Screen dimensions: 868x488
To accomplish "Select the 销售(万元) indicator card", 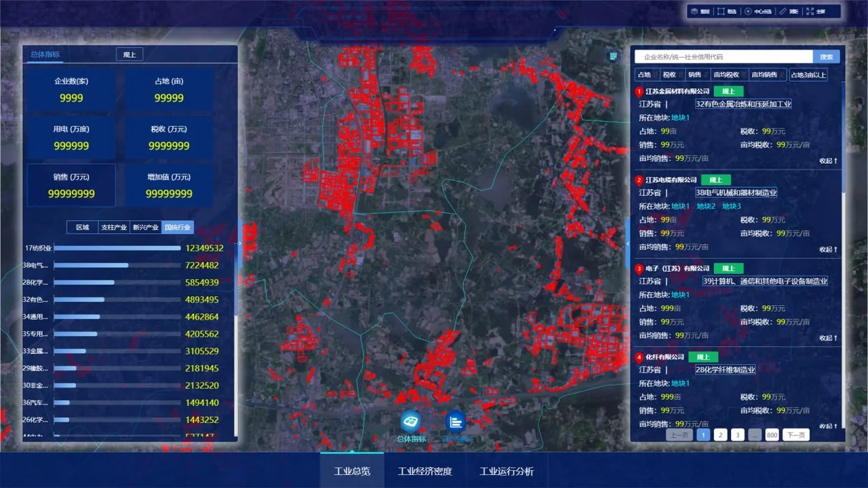I will coord(71,185).
